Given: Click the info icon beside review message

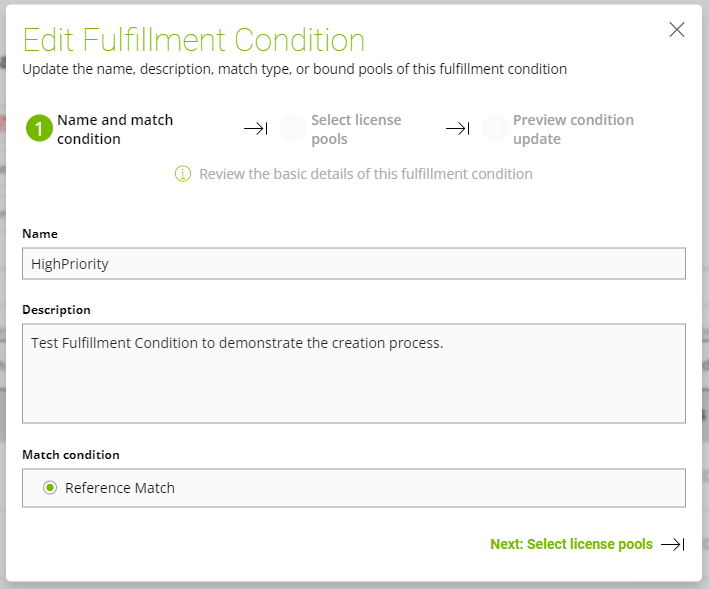Looking at the screenshot, I should pyautogui.click(x=183, y=174).
